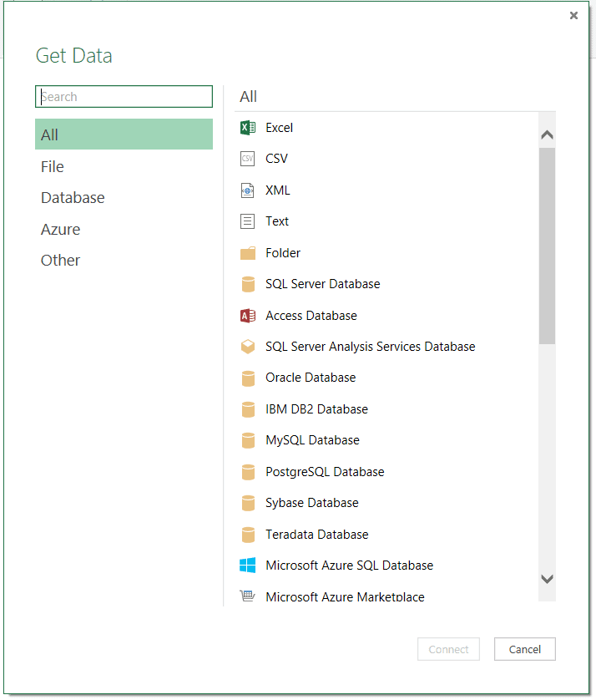The width and height of the screenshot is (596, 700).
Task: Click the XML document icon
Action: [x=247, y=190]
